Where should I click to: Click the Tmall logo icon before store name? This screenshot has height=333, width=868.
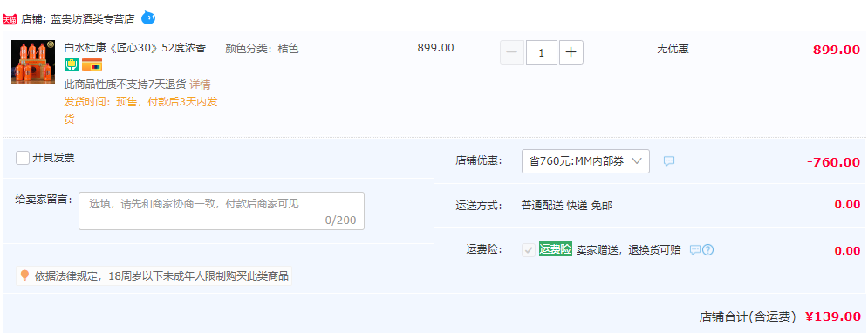(x=10, y=19)
